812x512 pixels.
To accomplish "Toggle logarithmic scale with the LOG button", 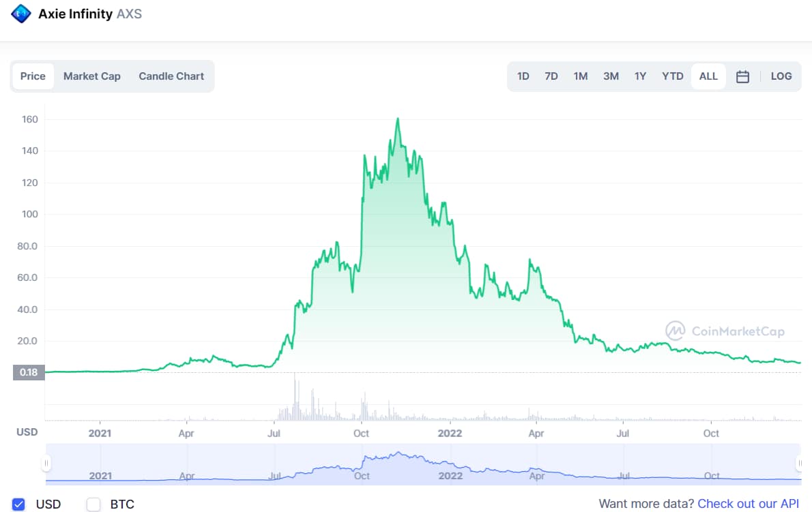I will [781, 76].
